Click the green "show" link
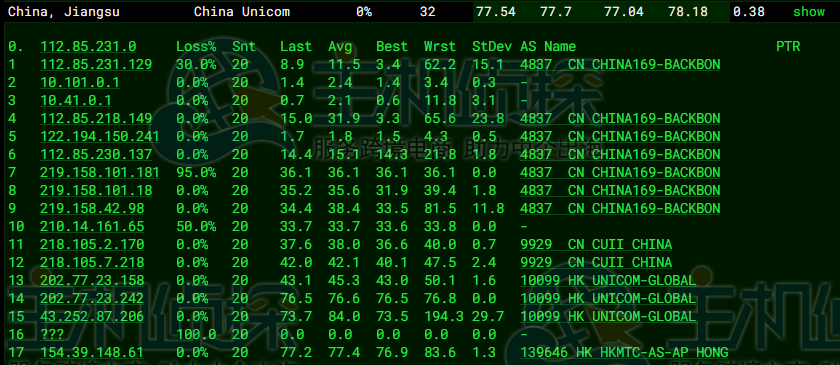The image size is (840, 365). (x=809, y=11)
